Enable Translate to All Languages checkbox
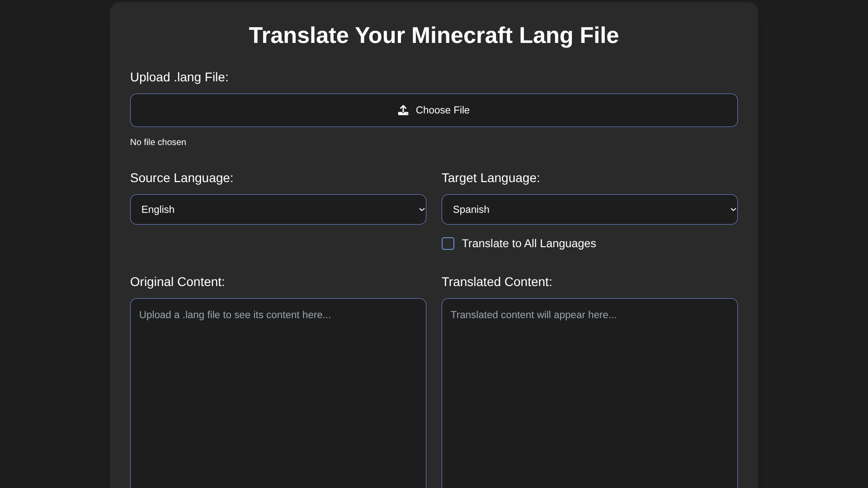This screenshot has width=868, height=488. 448,244
